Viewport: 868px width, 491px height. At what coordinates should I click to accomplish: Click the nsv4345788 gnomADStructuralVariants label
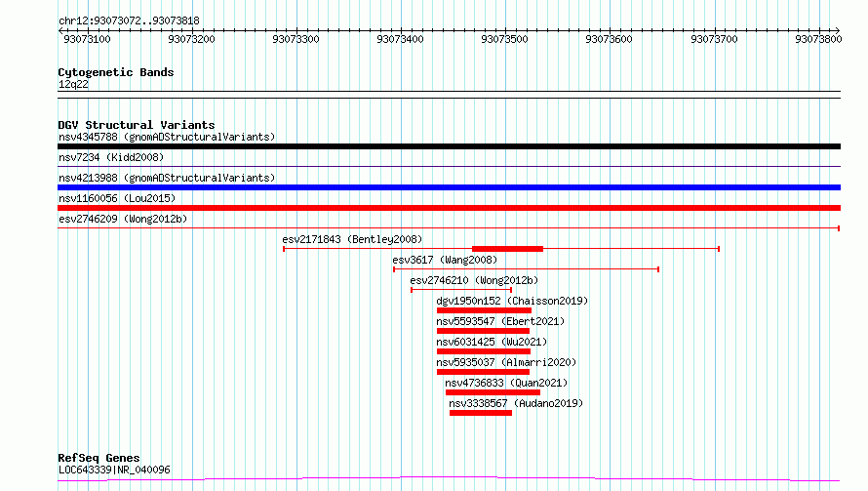pos(167,137)
